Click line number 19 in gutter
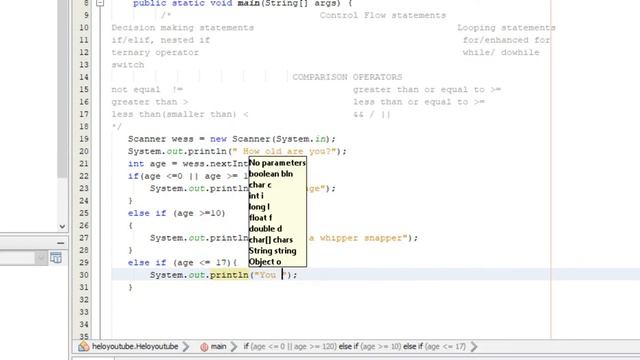640x360 pixels. coord(84,139)
